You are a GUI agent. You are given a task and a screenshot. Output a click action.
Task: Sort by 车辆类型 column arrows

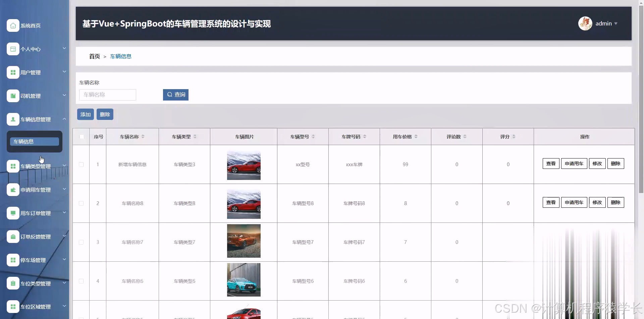[x=195, y=137]
